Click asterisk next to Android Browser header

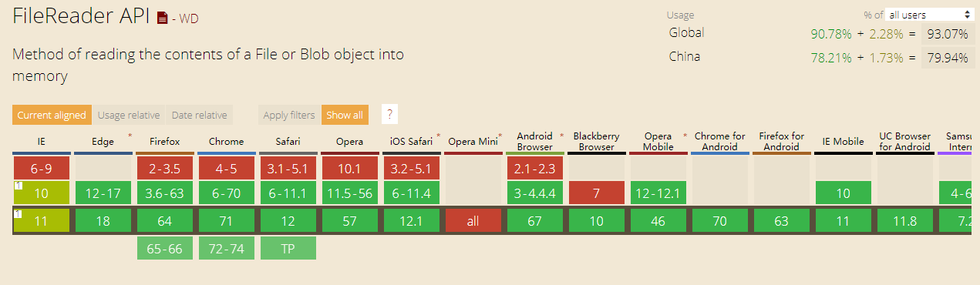(561, 136)
